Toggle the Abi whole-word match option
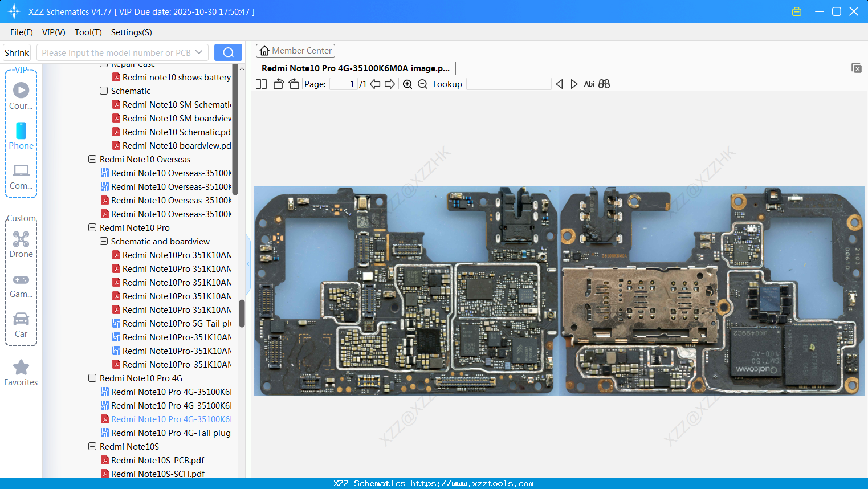This screenshot has height=489, width=868. 589,84
